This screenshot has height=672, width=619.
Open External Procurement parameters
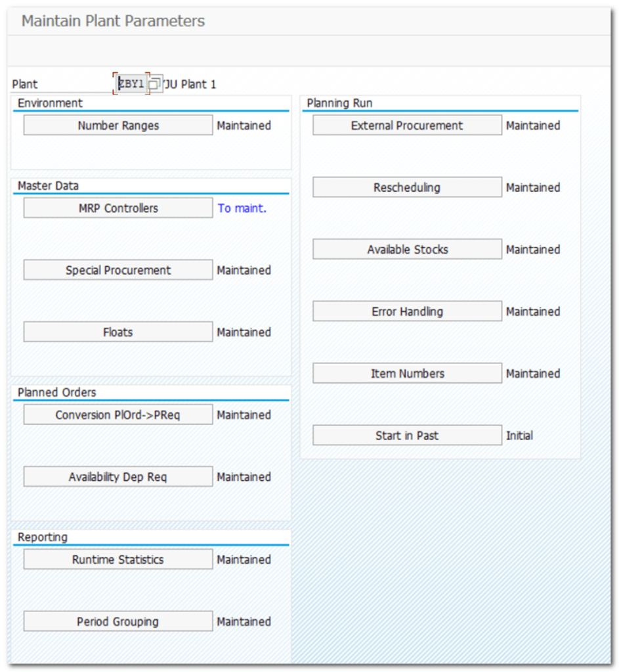pyautogui.click(x=407, y=125)
